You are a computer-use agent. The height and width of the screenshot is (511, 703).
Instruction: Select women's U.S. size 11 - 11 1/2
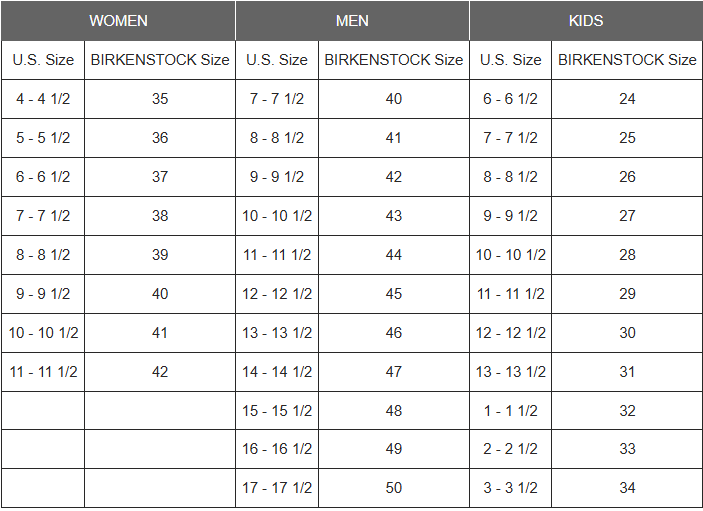point(43,372)
